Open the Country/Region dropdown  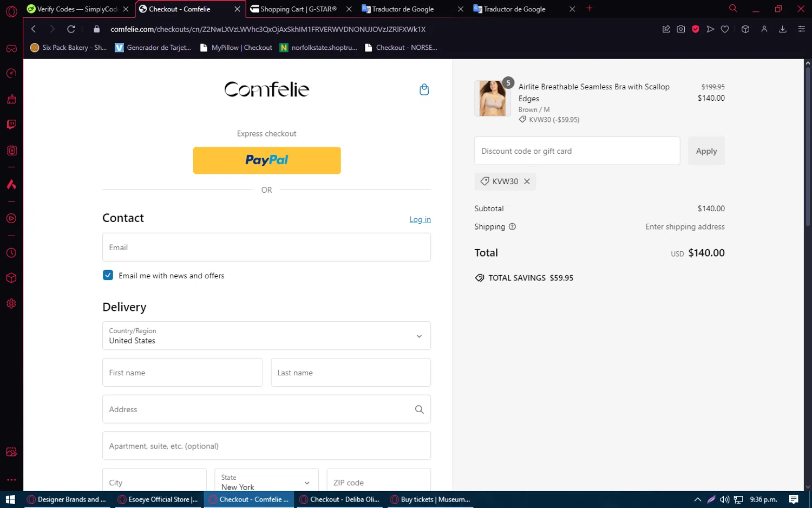point(266,336)
